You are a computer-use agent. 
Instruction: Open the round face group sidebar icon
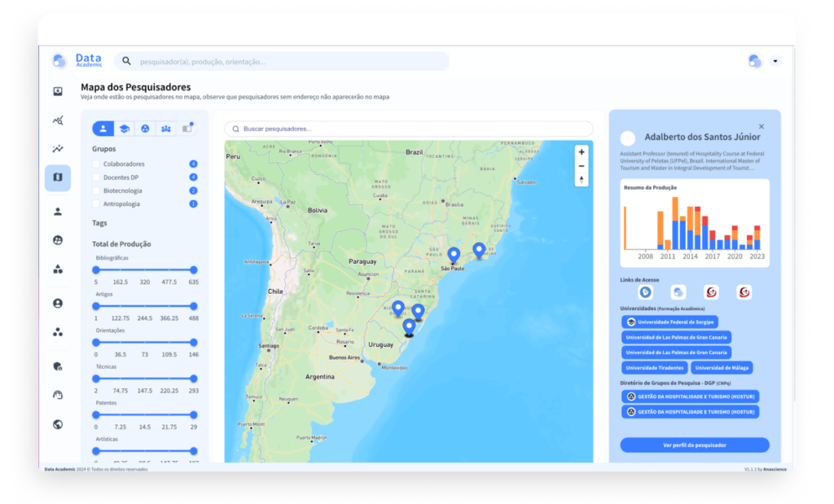[58, 240]
